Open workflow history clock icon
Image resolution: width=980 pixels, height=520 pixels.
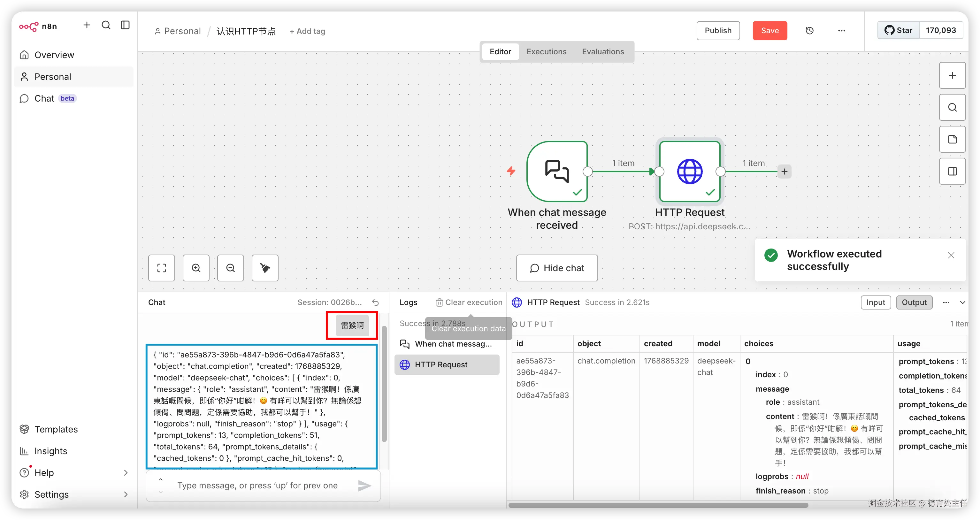809,31
